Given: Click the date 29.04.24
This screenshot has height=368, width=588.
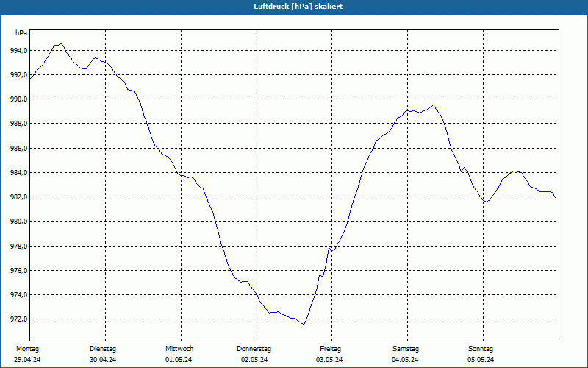Looking at the screenshot, I should point(27,360).
